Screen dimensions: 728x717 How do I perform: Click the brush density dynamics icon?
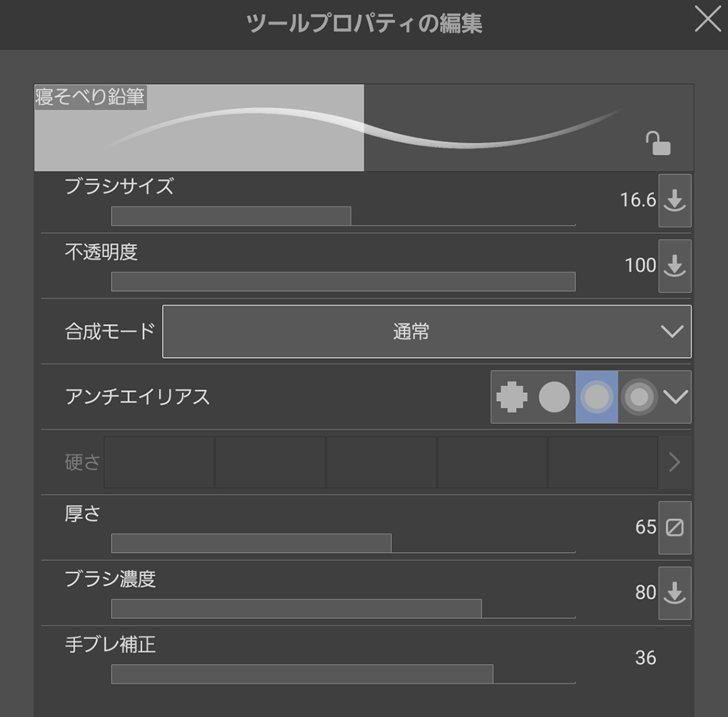click(x=674, y=593)
